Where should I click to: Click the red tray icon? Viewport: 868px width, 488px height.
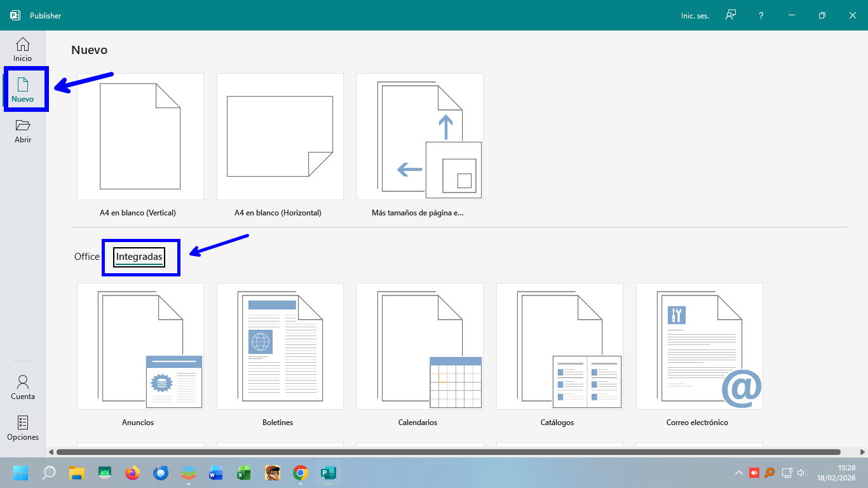(x=754, y=473)
